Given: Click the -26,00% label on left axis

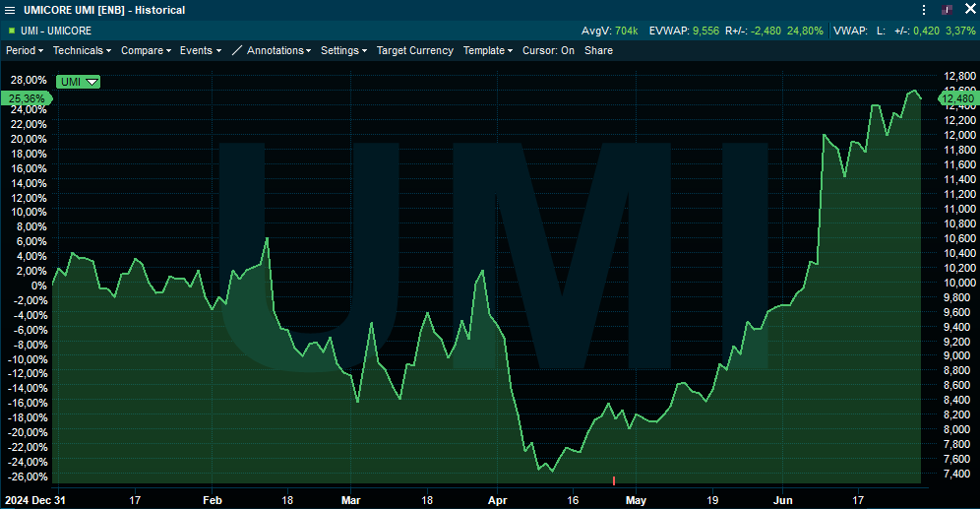Looking at the screenshot, I should (27, 477).
